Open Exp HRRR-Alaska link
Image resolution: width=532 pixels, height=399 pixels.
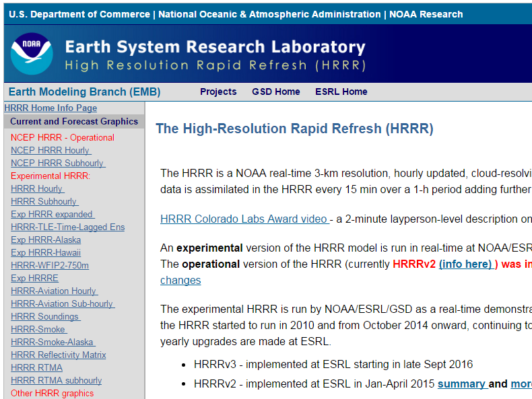point(46,240)
